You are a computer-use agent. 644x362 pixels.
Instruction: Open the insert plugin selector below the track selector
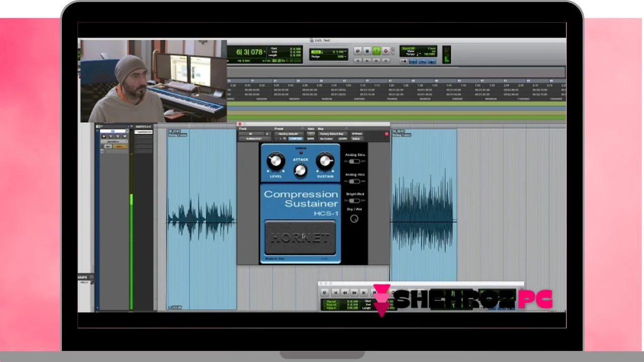(255, 139)
